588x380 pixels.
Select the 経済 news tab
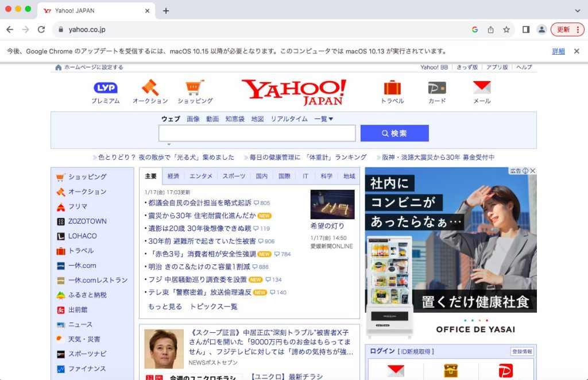[x=173, y=176]
